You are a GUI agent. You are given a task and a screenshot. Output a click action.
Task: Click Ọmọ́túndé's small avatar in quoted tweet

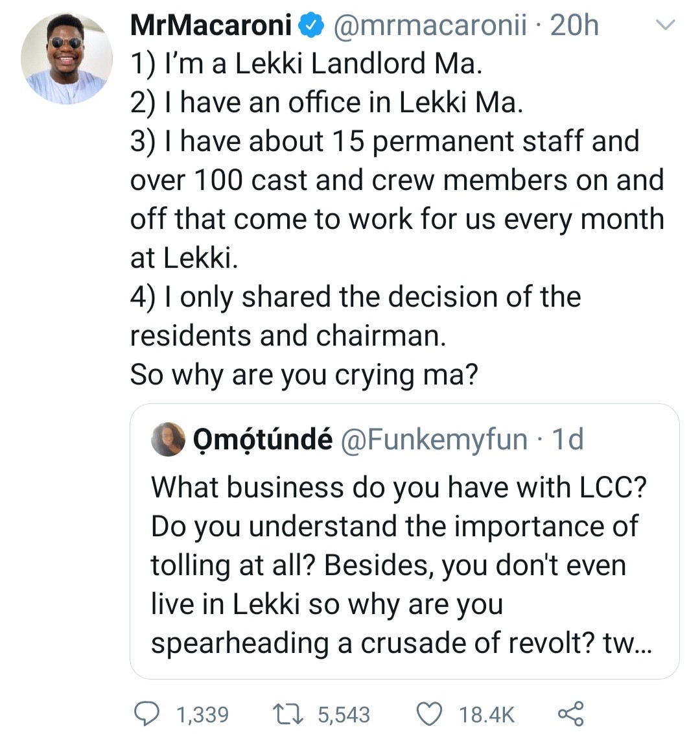pyautogui.click(x=169, y=439)
